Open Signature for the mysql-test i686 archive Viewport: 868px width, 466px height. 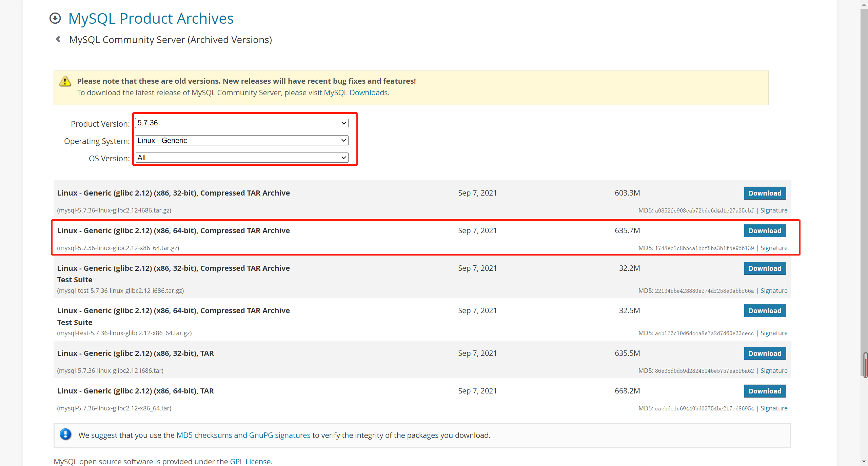(x=774, y=291)
